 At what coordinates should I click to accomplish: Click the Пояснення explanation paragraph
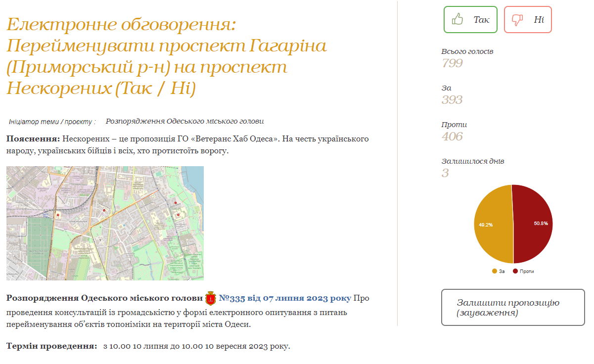coord(187,144)
